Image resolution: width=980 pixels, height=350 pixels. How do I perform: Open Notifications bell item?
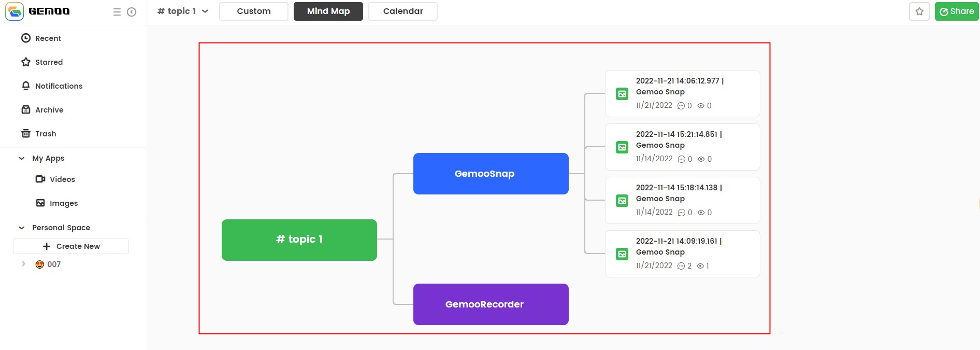tap(52, 86)
